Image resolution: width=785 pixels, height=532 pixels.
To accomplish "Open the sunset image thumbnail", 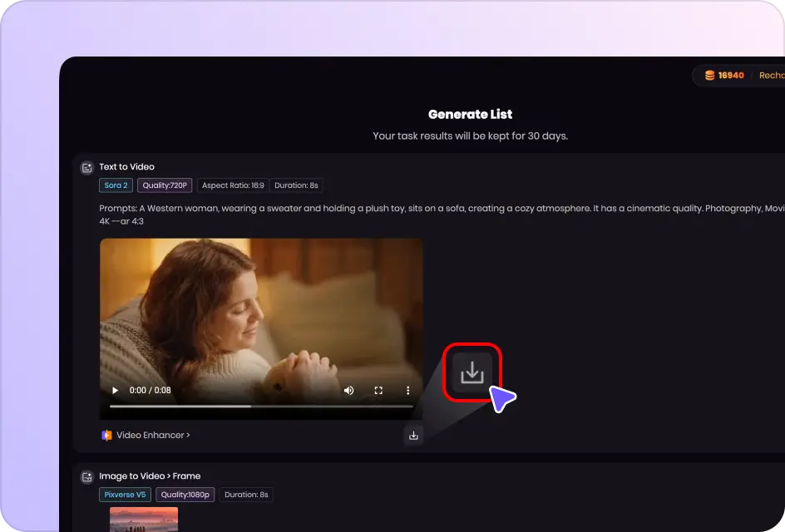I will (144, 520).
